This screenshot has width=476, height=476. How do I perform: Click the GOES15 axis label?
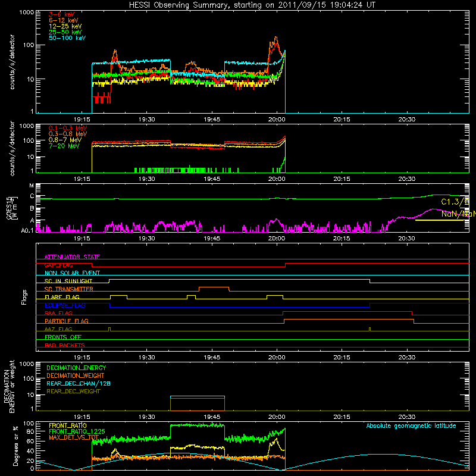click(x=12, y=208)
